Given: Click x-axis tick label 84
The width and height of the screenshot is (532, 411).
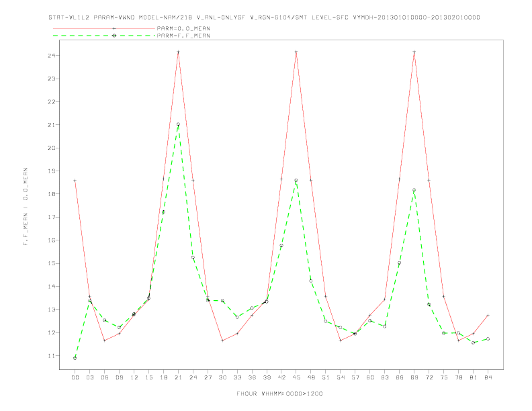Looking at the screenshot, I should pyautogui.click(x=488, y=377).
